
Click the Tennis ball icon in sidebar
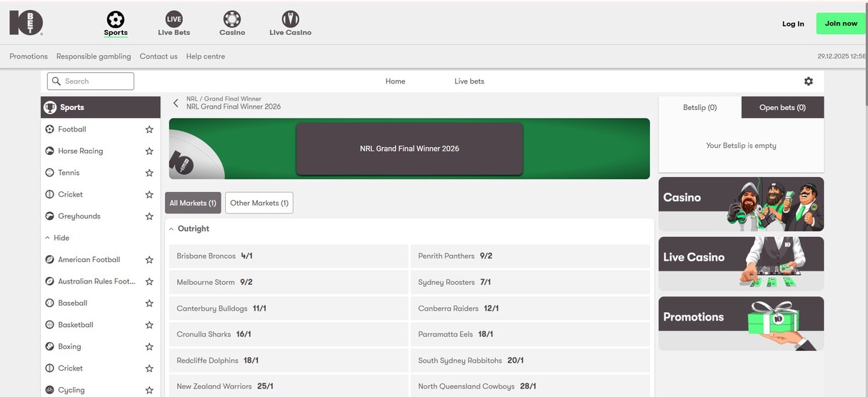tap(49, 173)
